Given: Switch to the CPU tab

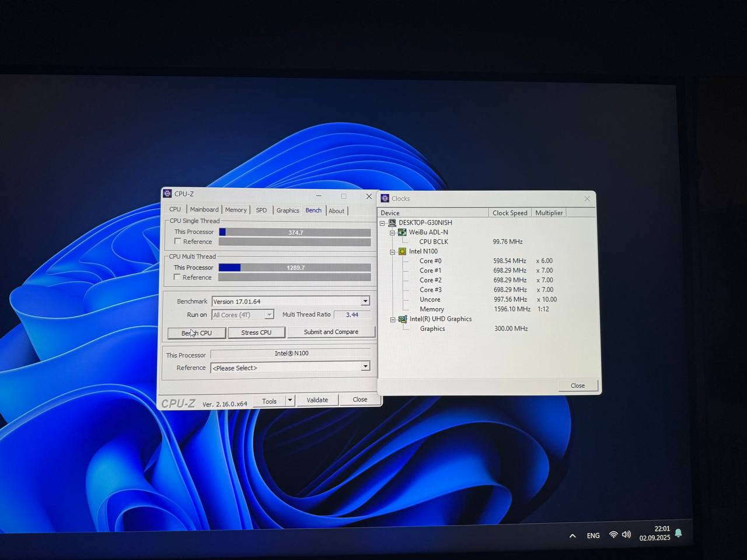Looking at the screenshot, I should coord(175,209).
